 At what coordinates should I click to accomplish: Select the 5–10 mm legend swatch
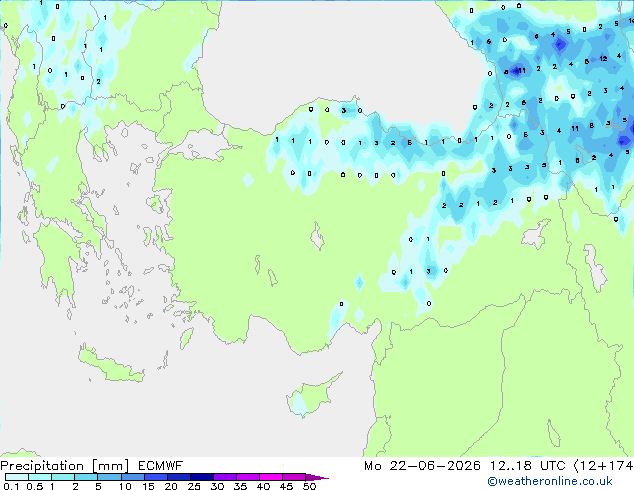(x=109, y=477)
